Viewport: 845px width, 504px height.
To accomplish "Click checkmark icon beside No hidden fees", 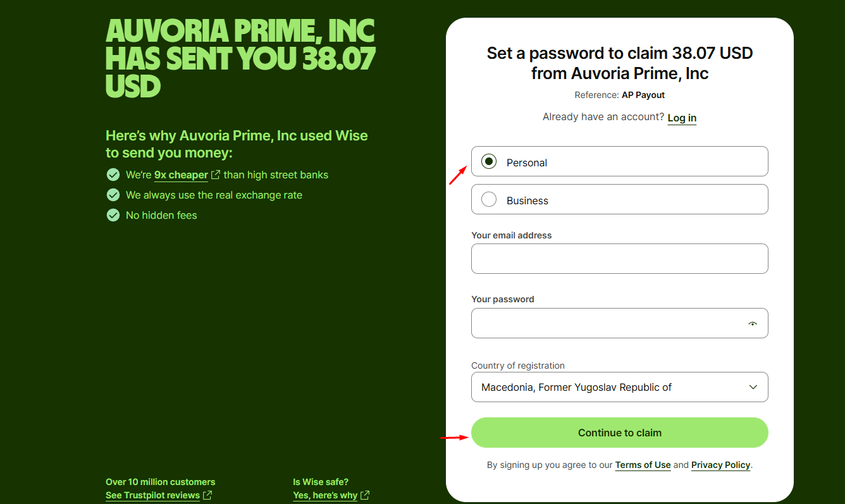I will (113, 215).
